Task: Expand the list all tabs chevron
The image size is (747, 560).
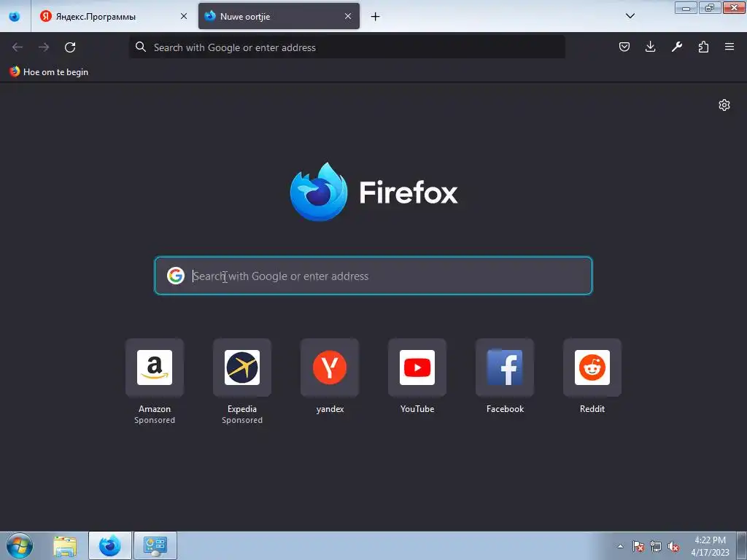Action: [x=630, y=16]
